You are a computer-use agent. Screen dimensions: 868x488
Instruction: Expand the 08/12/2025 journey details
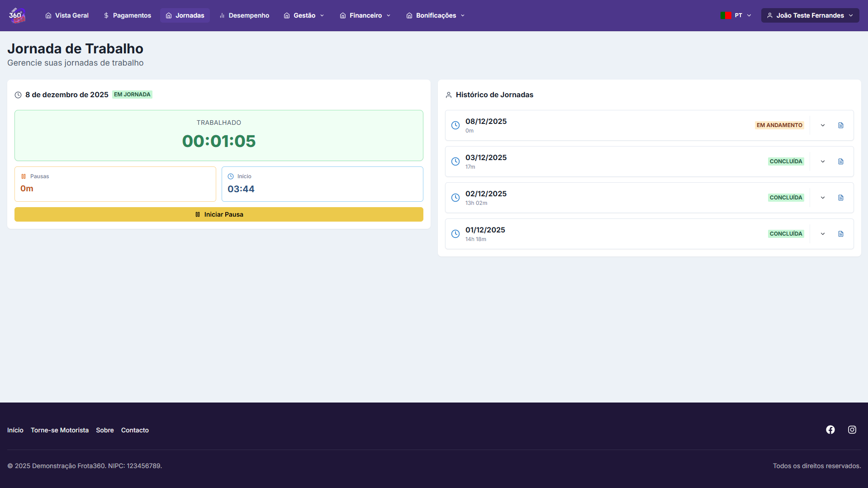822,125
